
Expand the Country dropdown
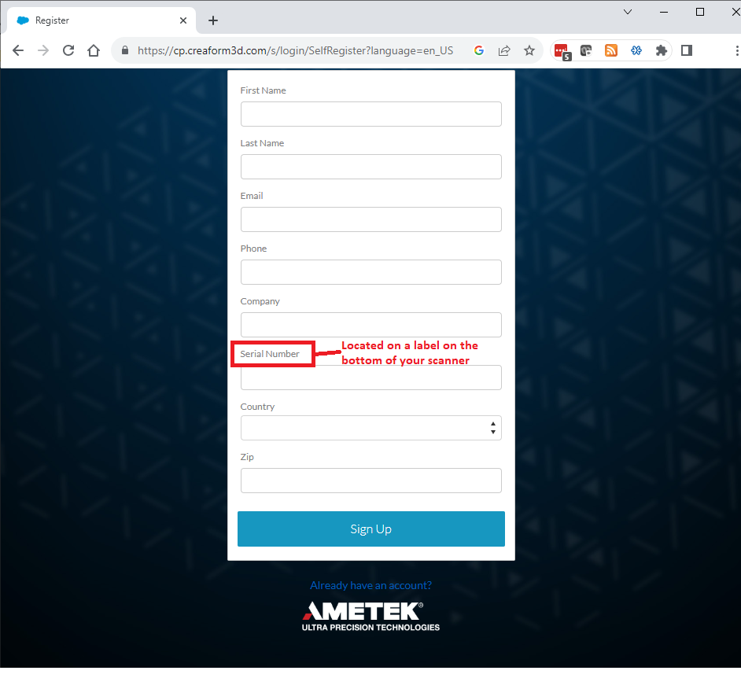(371, 428)
